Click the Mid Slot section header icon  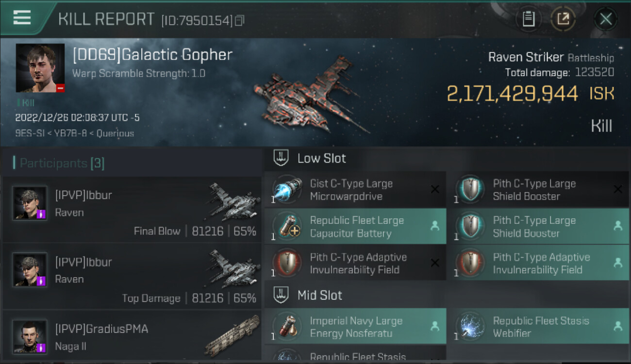(x=282, y=295)
